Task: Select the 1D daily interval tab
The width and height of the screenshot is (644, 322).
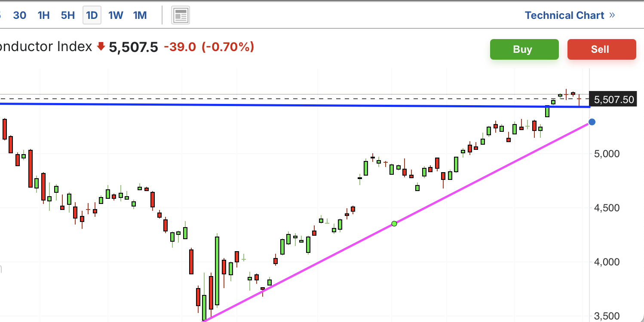Action: (92, 16)
